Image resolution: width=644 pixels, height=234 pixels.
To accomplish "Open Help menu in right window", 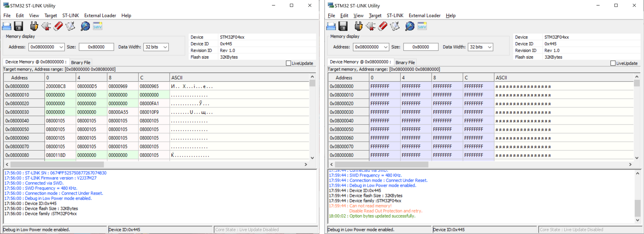I will tap(451, 15).
